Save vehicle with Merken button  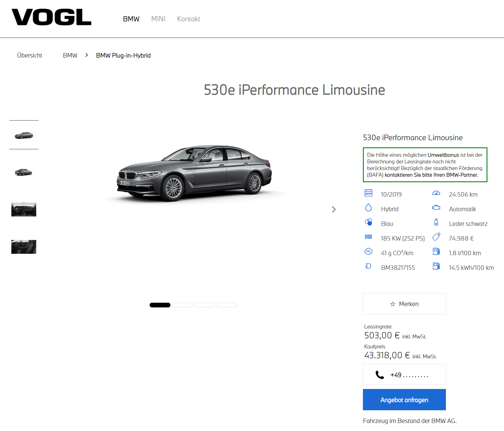point(404,304)
